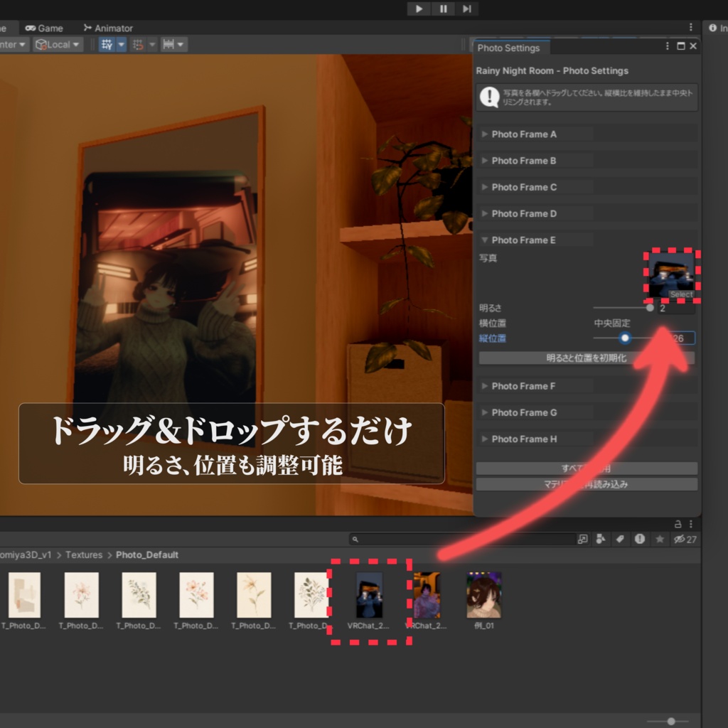
Task: Select the 例_01 thumbnail
Action: point(483,595)
